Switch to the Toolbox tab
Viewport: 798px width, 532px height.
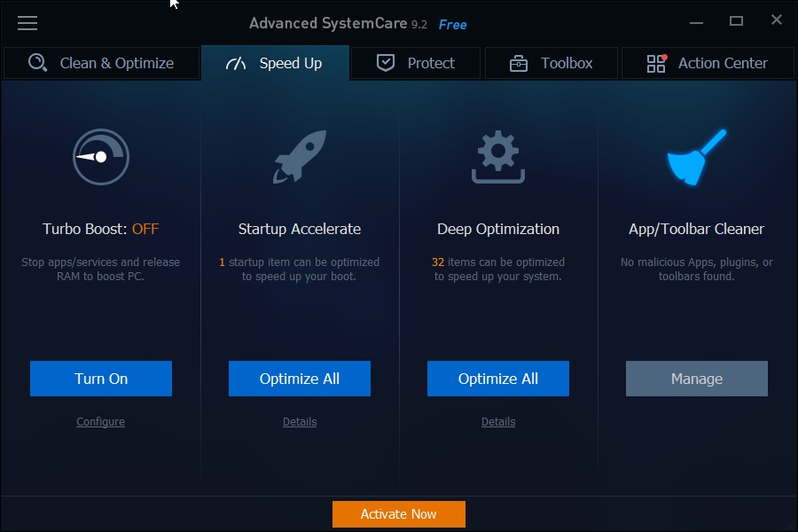tap(551, 63)
